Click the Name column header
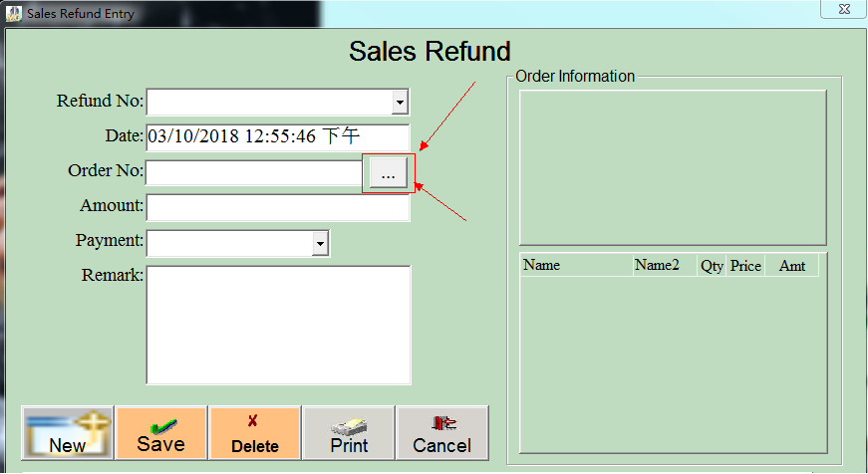This screenshot has width=868, height=474. pos(575,266)
